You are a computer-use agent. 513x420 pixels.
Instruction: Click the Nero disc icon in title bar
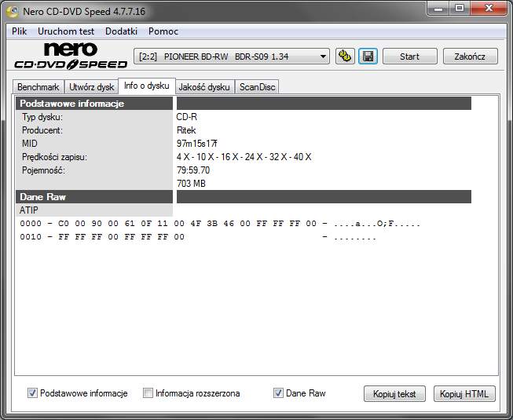tap(13, 12)
